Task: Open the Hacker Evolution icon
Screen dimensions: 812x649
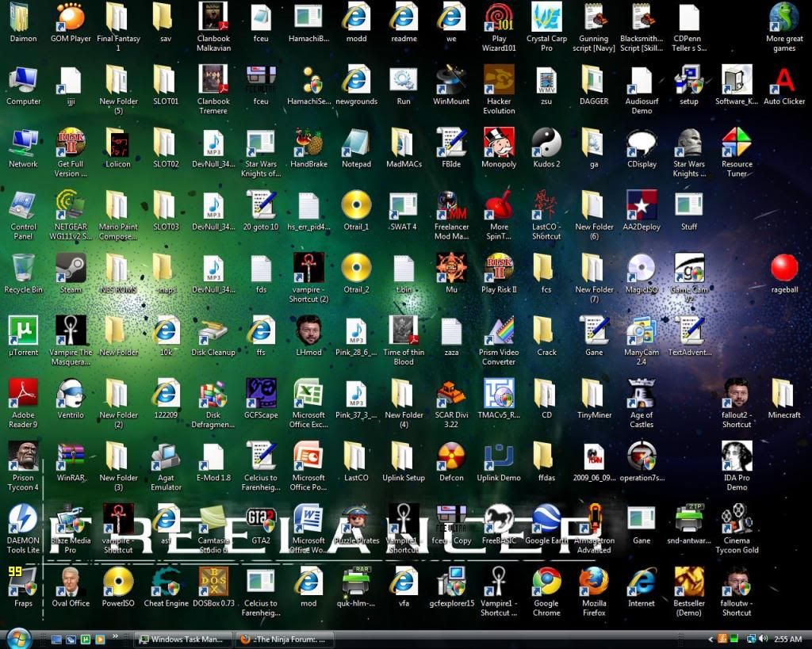Action: coord(499,80)
